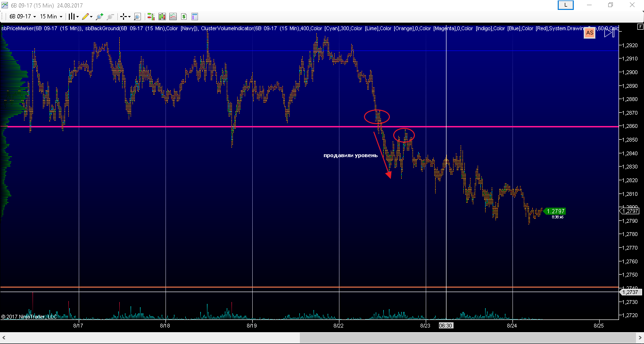The height and width of the screenshot is (344, 644).
Task: Click the 1,2840 price axis label
Action: (630, 153)
